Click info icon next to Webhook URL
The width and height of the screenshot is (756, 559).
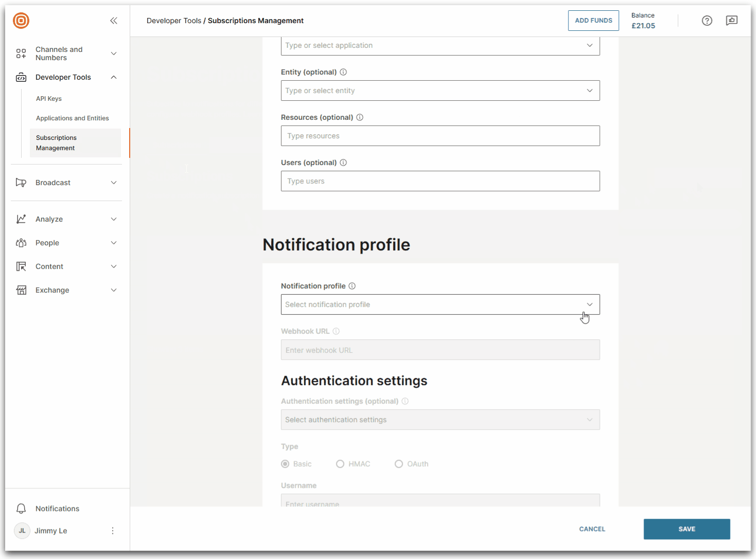(x=336, y=331)
